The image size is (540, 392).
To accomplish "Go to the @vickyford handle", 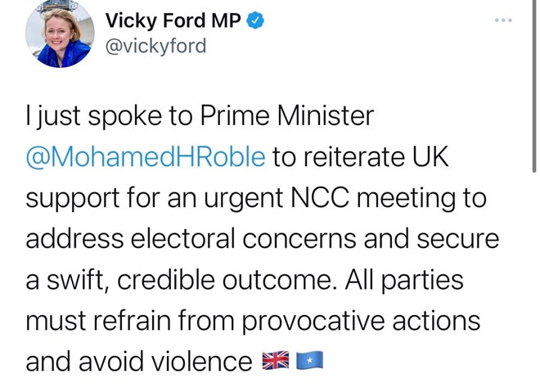I will [156, 46].
